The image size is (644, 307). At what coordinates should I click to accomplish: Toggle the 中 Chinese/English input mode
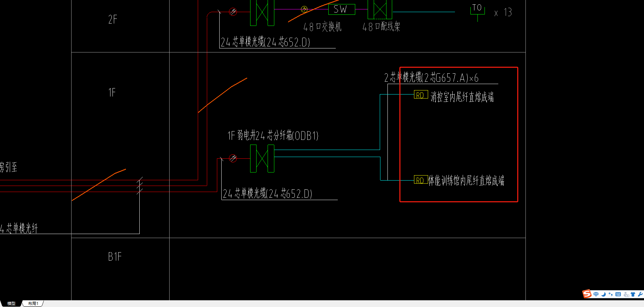(596, 294)
